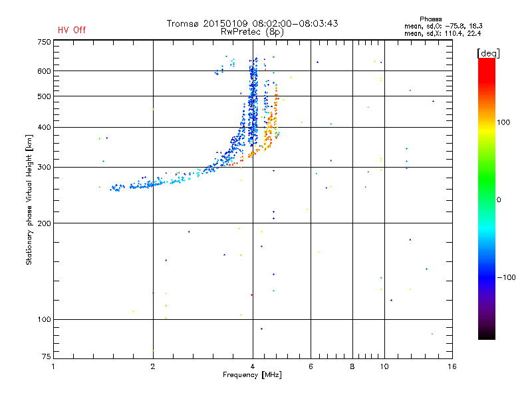This screenshot has height=399, width=532.
Task: Click the x-axis tick label '8'
Action: click(x=352, y=366)
